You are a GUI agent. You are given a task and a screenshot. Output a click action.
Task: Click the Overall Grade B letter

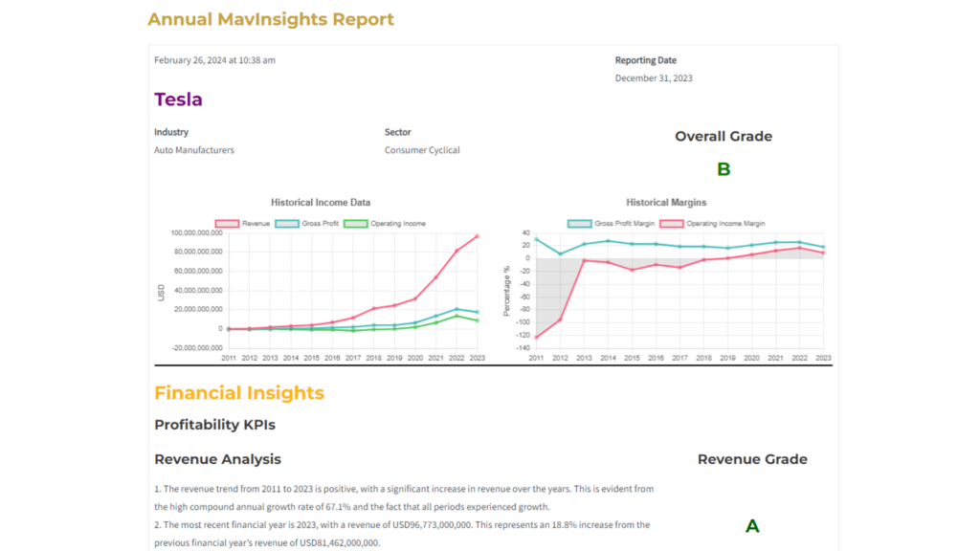tap(724, 169)
